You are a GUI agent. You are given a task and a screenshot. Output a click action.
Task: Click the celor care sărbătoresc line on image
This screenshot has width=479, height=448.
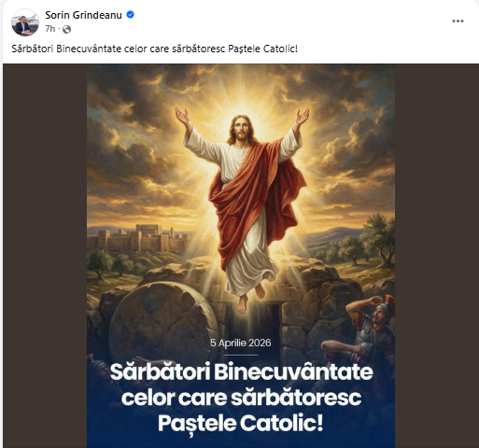[241, 398]
